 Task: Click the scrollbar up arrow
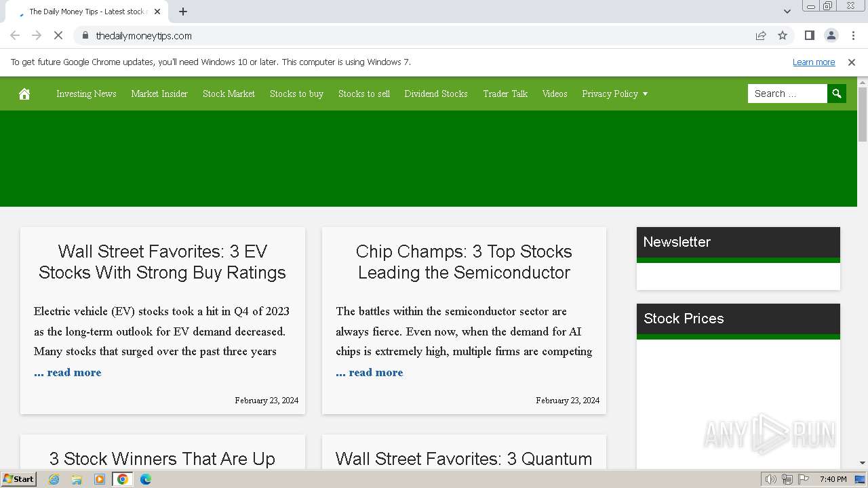tap(863, 81)
